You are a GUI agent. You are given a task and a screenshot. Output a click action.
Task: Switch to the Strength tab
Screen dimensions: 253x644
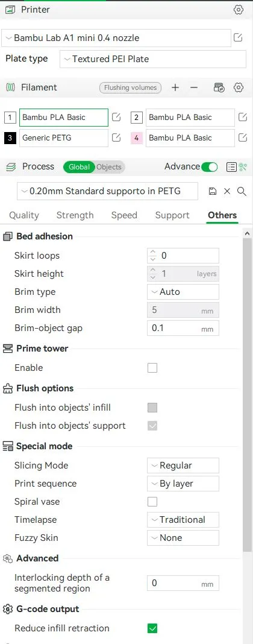pyautogui.click(x=75, y=215)
